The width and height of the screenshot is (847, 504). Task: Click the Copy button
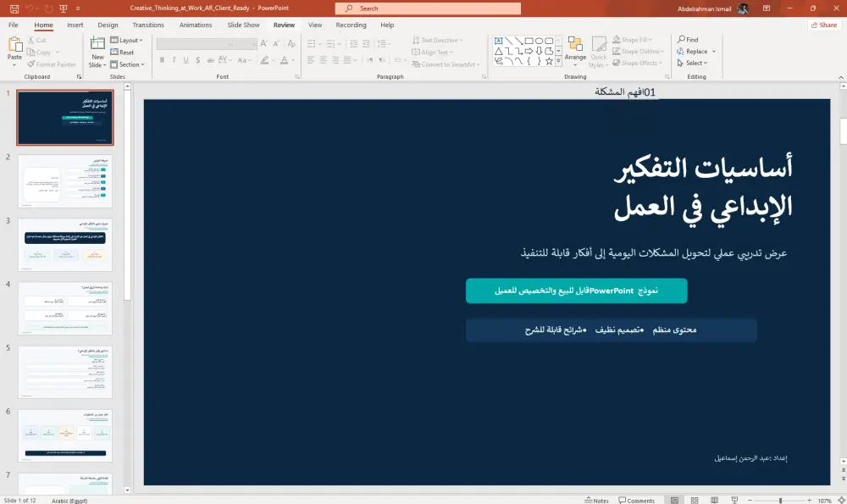coord(39,53)
